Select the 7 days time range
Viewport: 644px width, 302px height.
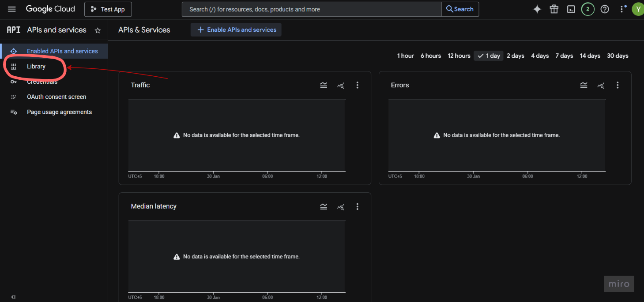(x=564, y=56)
